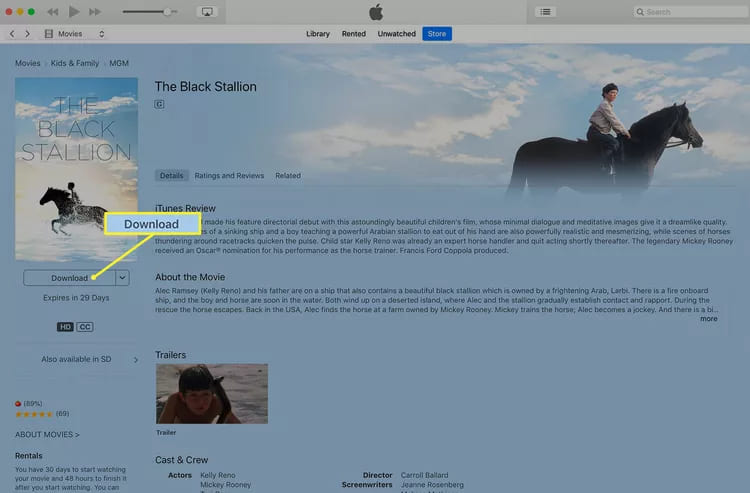Screen dimensions: 750x493
Task: Switch to the Unwatched tab
Action: point(397,34)
